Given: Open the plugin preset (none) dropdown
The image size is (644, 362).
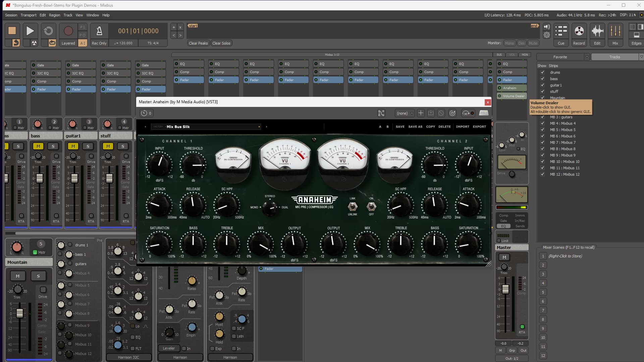Looking at the screenshot, I should coord(405,113).
